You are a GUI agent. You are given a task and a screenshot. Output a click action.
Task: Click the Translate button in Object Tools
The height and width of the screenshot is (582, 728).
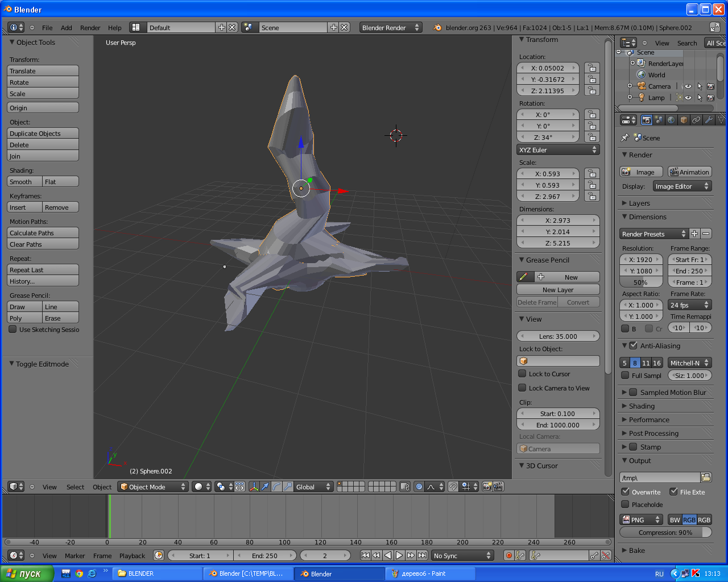click(43, 70)
